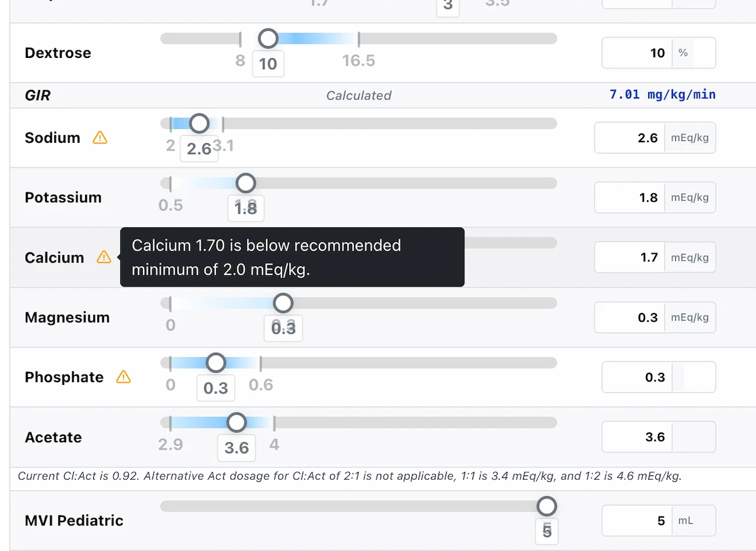Click the percent unit label beside Dextrose input
This screenshot has height=551, width=756.
pyautogui.click(x=683, y=53)
